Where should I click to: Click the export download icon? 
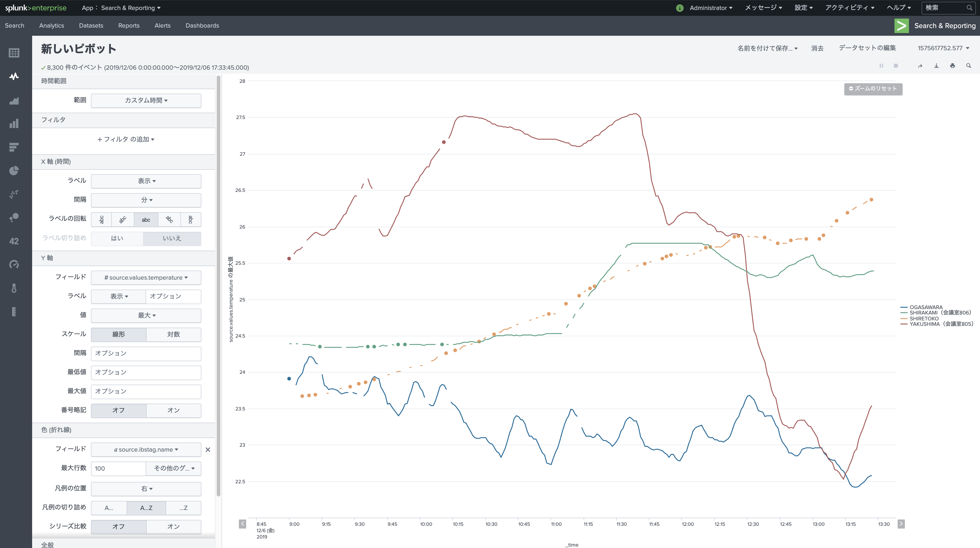click(x=936, y=66)
